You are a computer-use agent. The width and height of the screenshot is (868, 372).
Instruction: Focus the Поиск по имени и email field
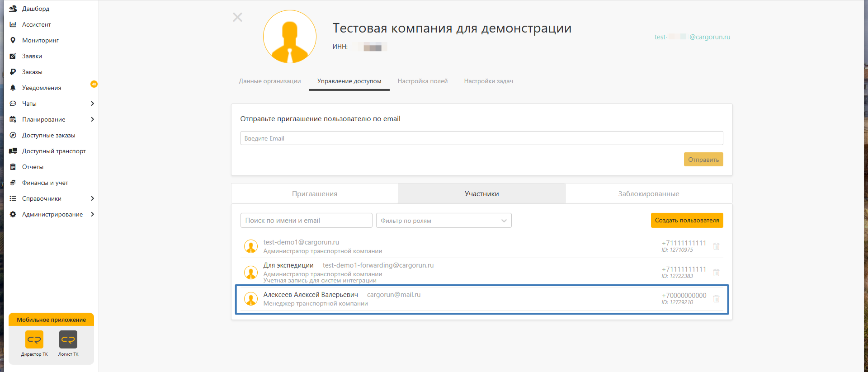point(306,221)
